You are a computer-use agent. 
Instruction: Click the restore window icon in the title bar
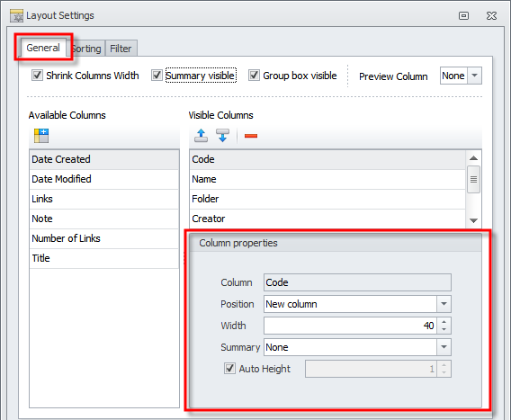(463, 15)
